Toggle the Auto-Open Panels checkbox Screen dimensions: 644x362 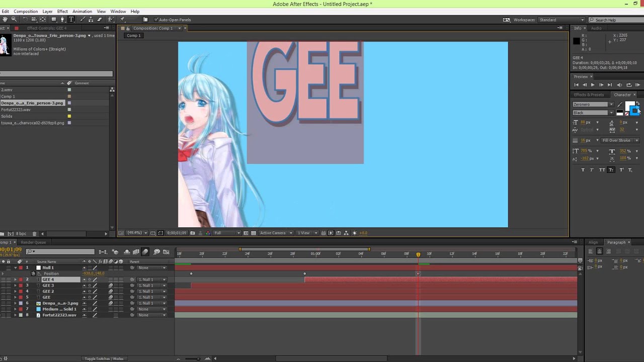pos(156,20)
